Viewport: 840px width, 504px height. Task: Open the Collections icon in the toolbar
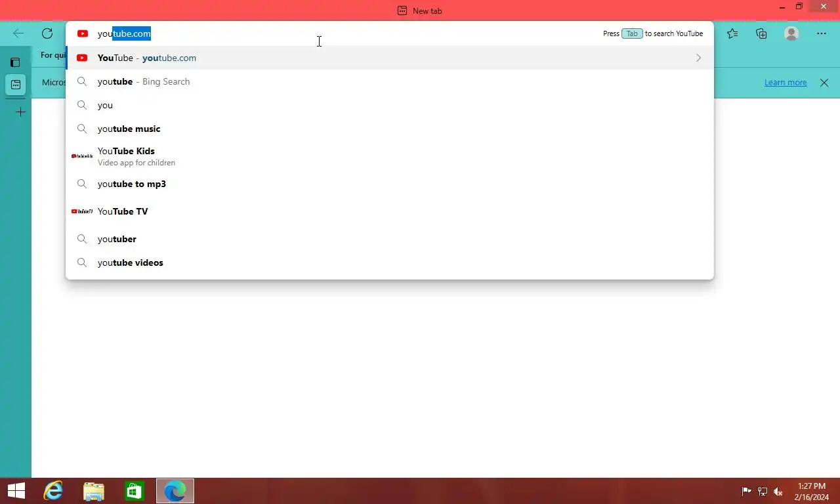point(761,33)
